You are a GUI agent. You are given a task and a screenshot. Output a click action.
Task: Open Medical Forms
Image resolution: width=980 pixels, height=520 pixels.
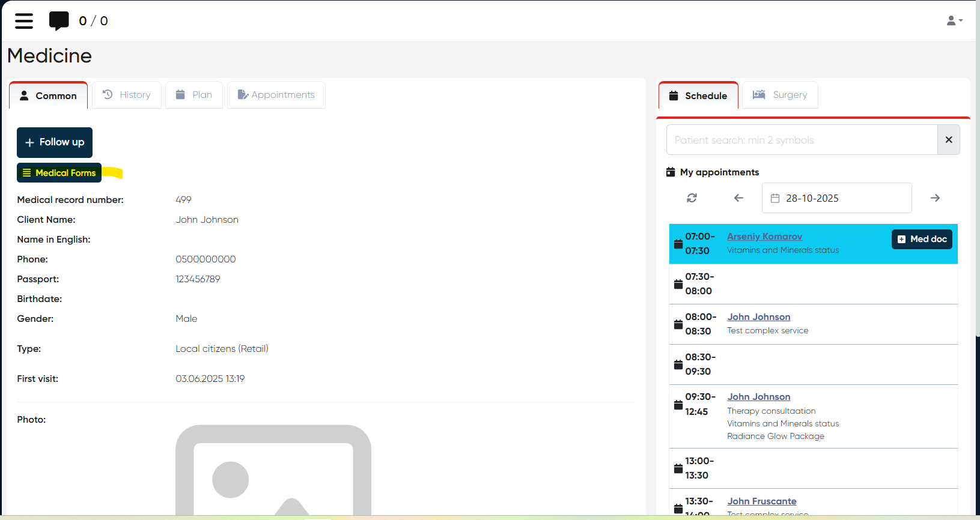(x=59, y=173)
